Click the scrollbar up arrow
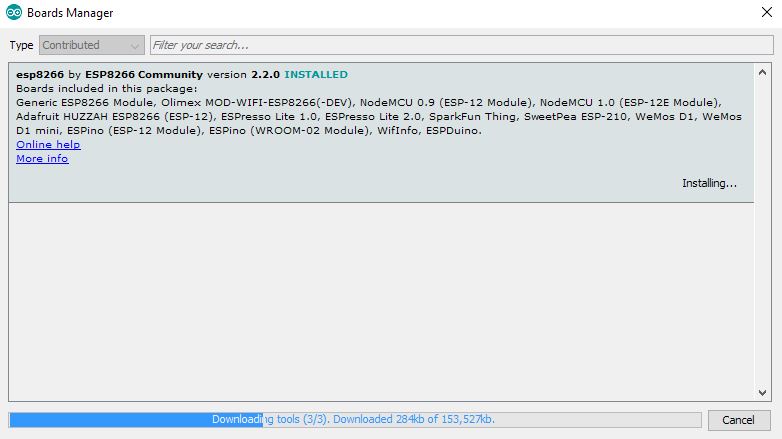782x439 pixels. click(762, 72)
